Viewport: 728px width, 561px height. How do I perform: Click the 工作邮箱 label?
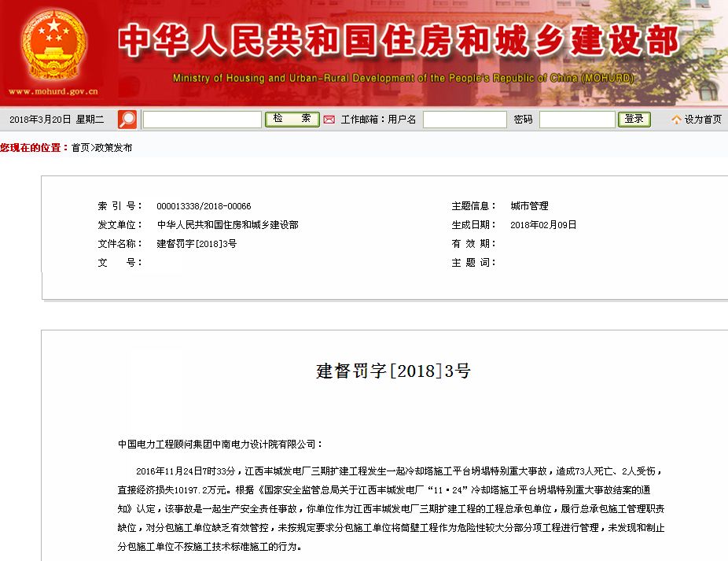coord(362,120)
